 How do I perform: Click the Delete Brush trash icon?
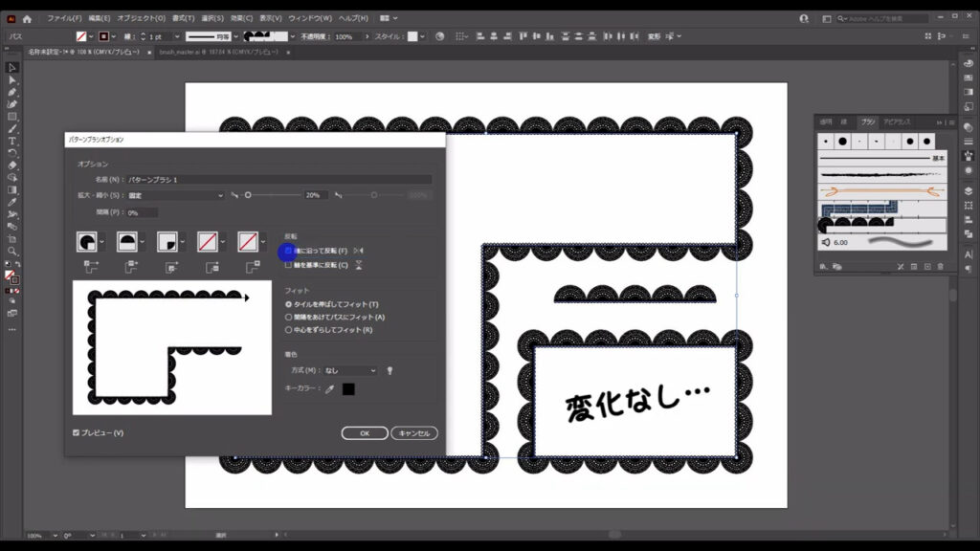941,266
